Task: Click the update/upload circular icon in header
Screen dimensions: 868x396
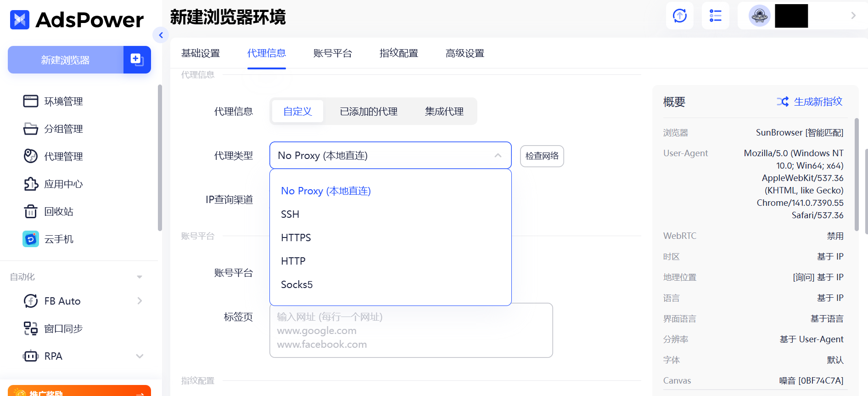Action: (680, 16)
